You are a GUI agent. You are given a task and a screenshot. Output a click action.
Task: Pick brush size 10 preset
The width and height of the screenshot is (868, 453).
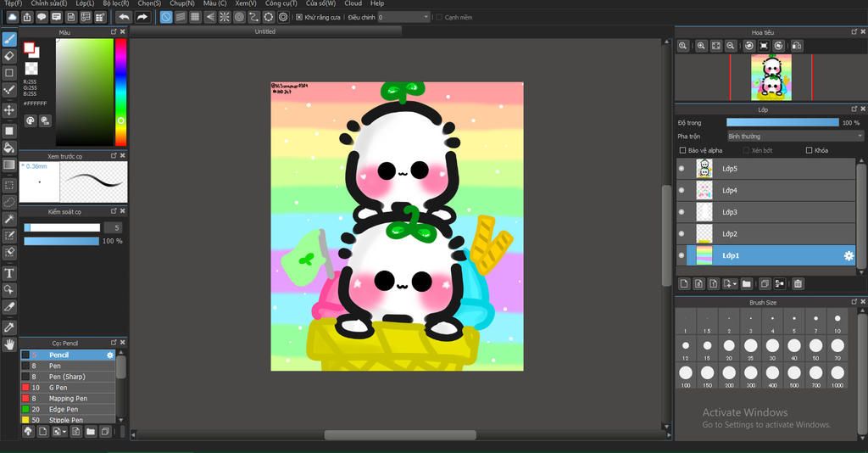(x=837, y=322)
